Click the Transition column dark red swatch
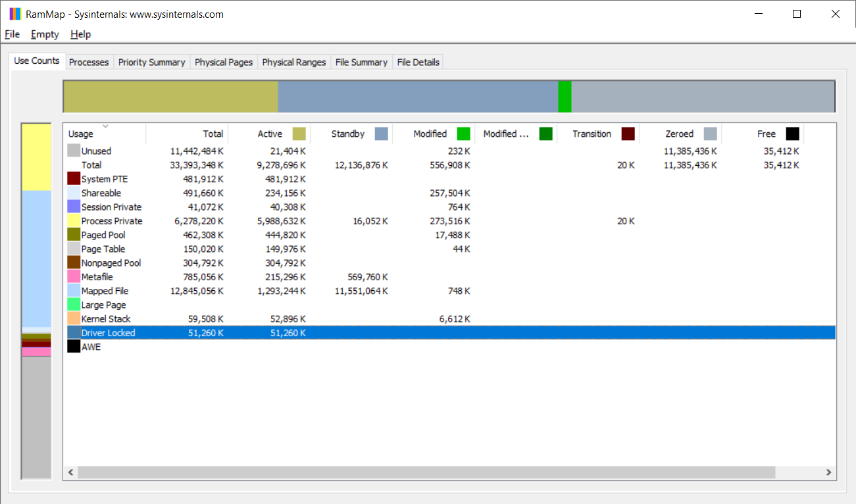The width and height of the screenshot is (856, 504). tap(628, 134)
